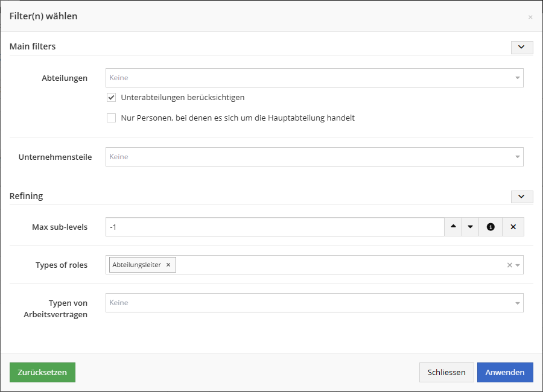Open the Abteilungen dropdown

314,78
